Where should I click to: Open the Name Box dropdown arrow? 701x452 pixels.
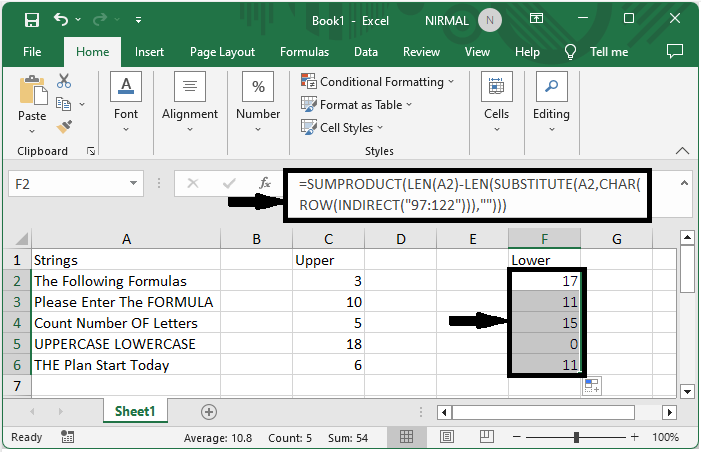[x=134, y=184]
